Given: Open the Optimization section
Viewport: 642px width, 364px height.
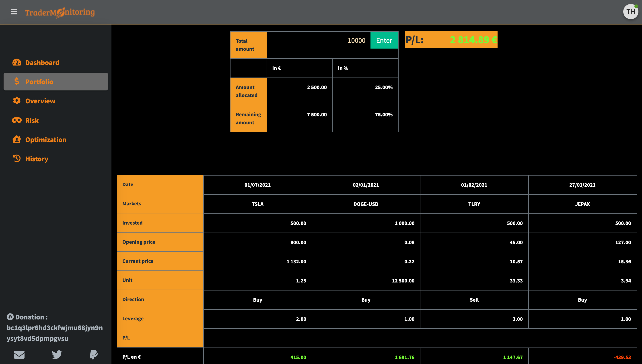Looking at the screenshot, I should tap(46, 139).
